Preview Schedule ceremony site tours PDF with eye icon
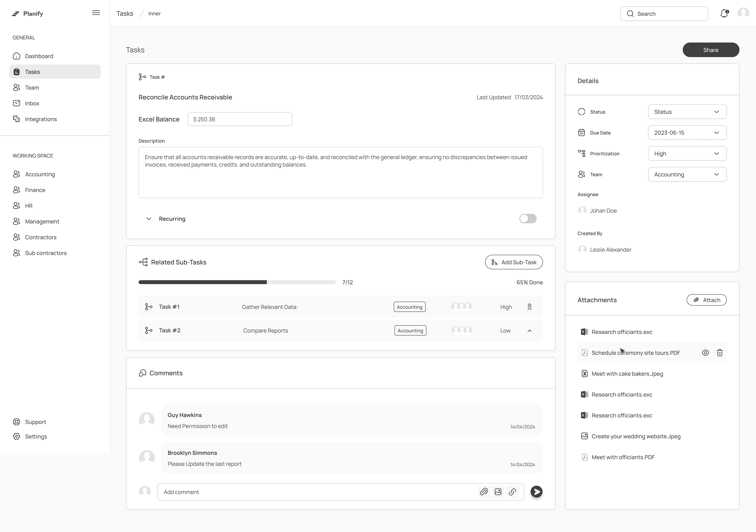The width and height of the screenshot is (756, 532). 705,353
